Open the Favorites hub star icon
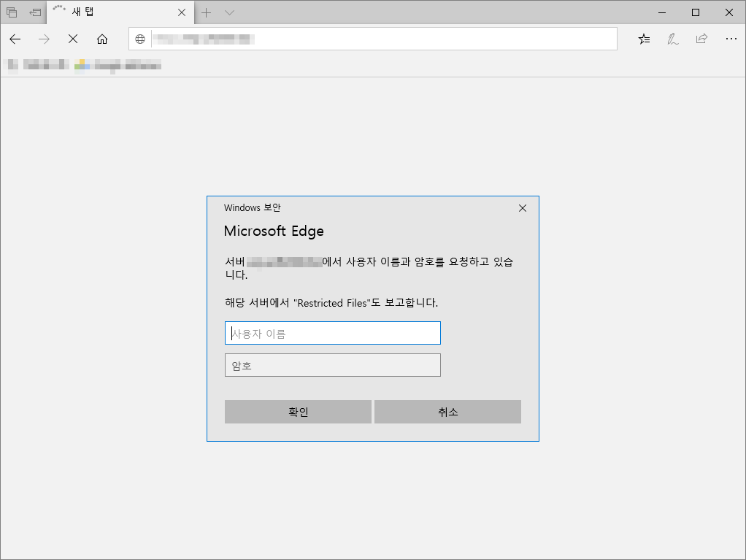Screen dimensions: 746x560 [645, 39]
